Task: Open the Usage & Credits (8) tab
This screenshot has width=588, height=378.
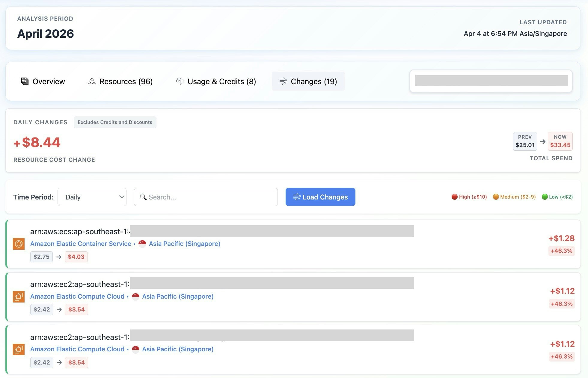Action: (x=221, y=81)
